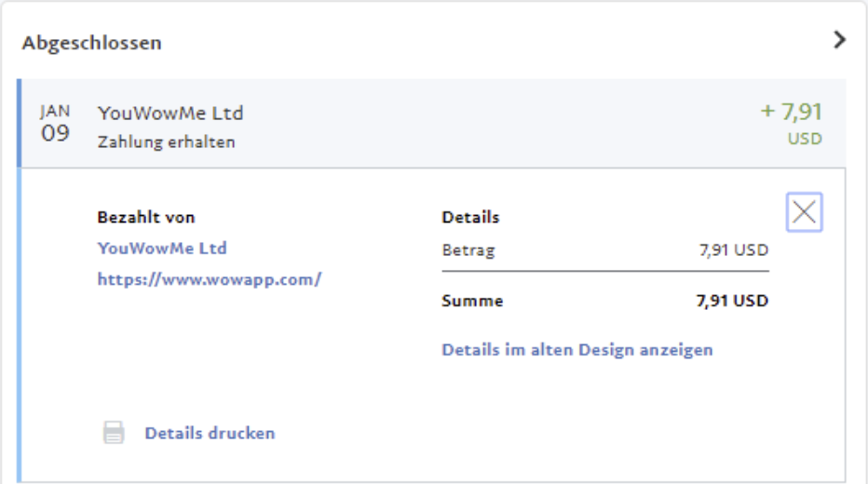This screenshot has height=484, width=868.
Task: Select the Bezahlt von label
Action: point(146,218)
